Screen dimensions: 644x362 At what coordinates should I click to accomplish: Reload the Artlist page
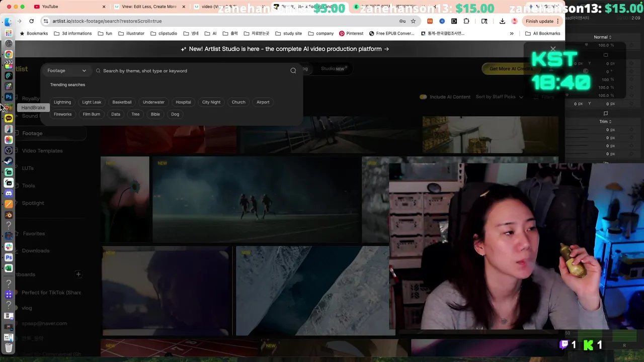tap(31, 21)
